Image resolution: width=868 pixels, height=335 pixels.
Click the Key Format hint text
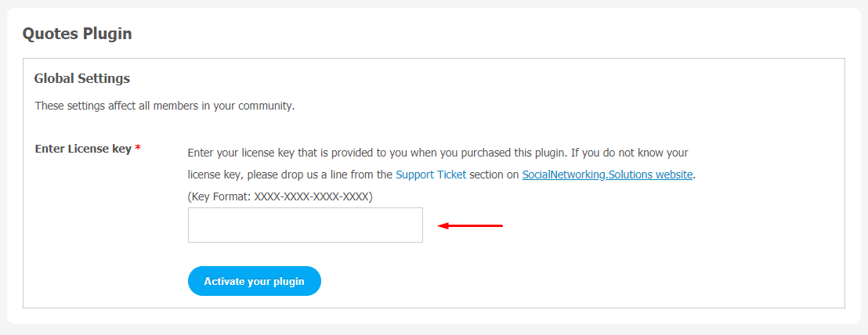click(280, 196)
